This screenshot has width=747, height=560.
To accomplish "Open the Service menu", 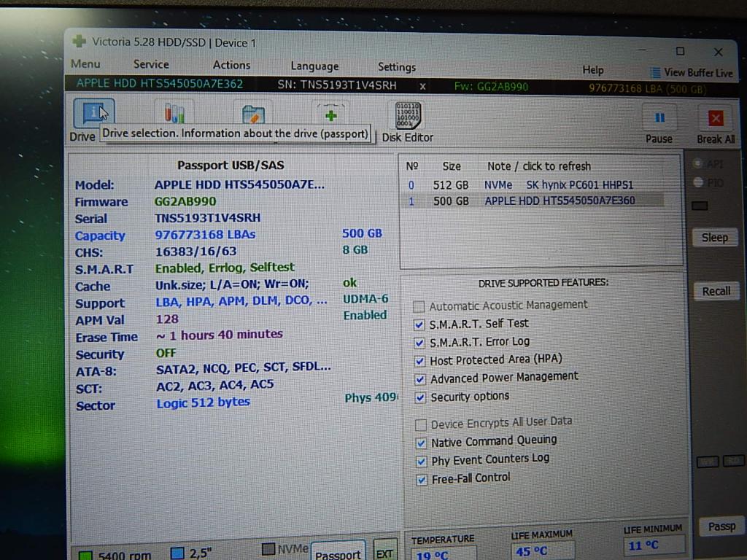I will pyautogui.click(x=151, y=64).
